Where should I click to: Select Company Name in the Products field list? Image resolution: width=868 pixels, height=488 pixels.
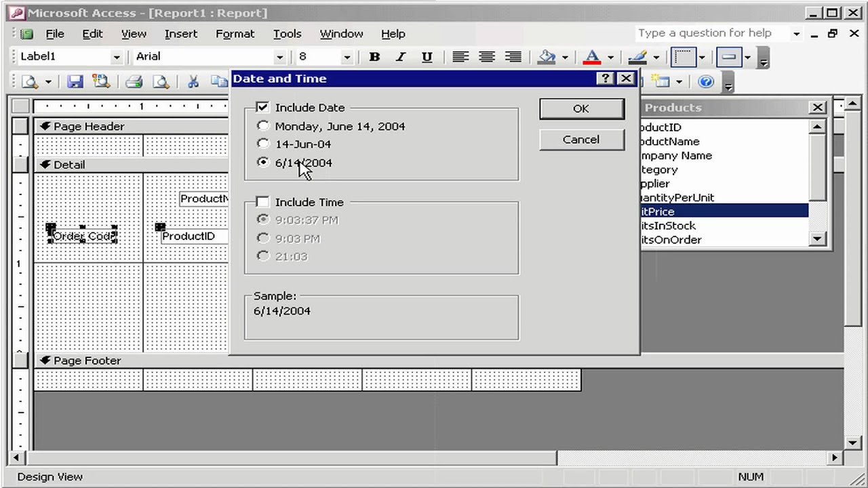pos(724,155)
